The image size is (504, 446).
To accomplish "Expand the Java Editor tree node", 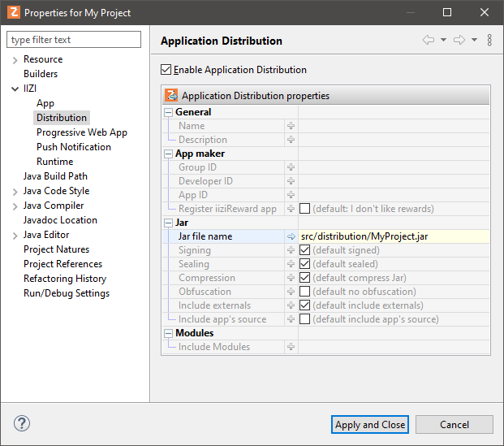I will (15, 236).
